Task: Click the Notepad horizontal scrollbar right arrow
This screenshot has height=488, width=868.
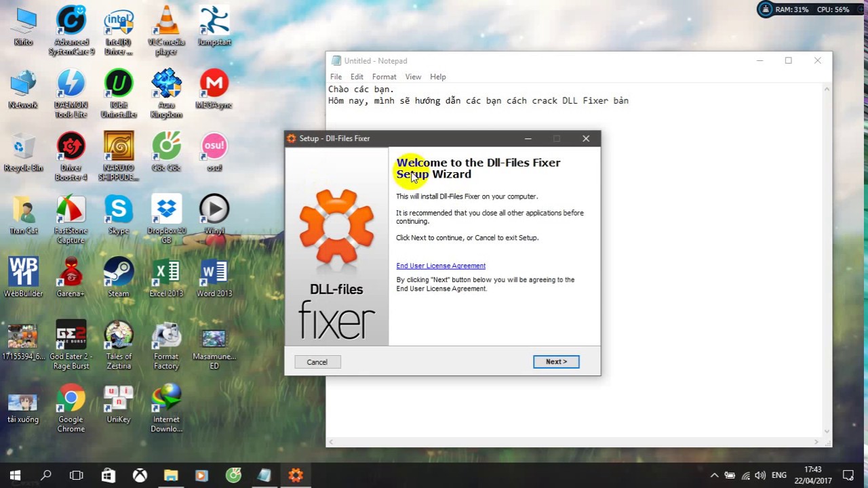Action: tap(817, 442)
